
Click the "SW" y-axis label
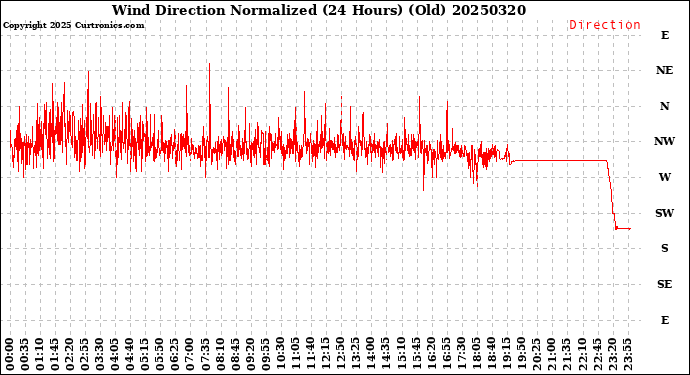(664, 213)
